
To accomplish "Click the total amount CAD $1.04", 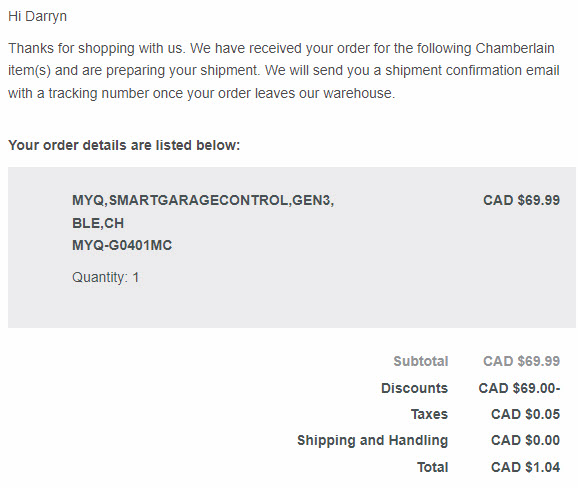I will click(x=525, y=467).
